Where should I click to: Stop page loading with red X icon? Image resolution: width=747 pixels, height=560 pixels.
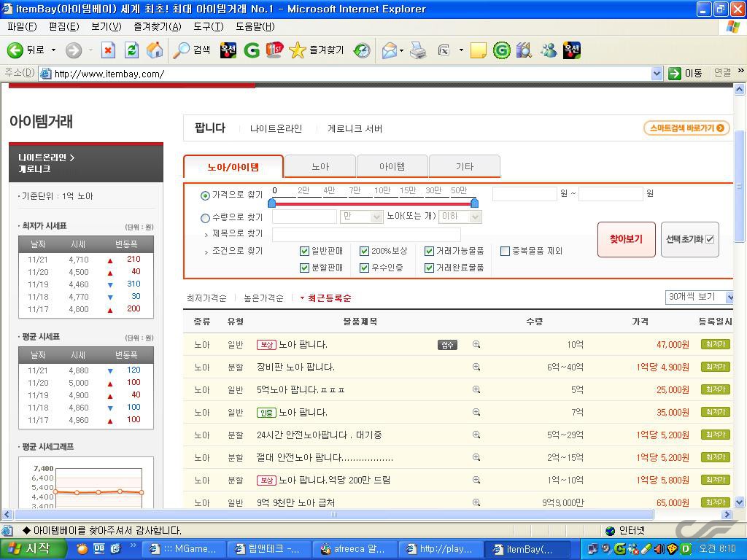[108, 50]
